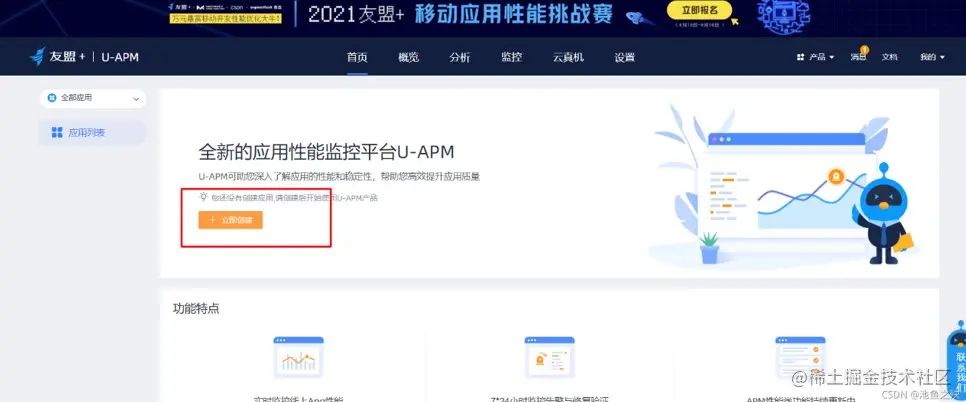Click the orange message count badge
This screenshot has height=402, width=966.
click(x=865, y=49)
